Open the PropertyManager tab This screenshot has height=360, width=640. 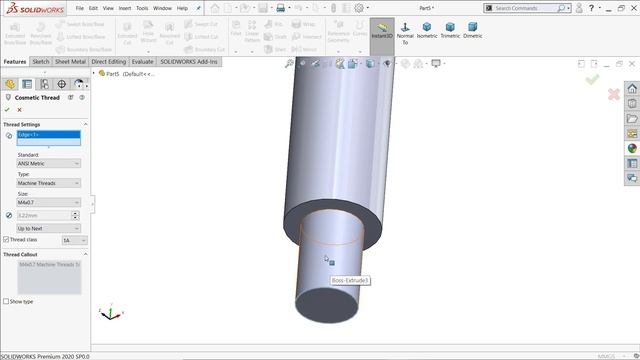tap(27, 84)
